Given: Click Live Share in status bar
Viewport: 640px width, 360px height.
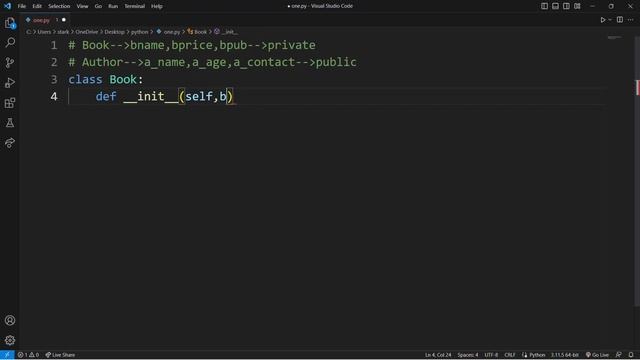Looking at the screenshot, I should tap(60, 355).
